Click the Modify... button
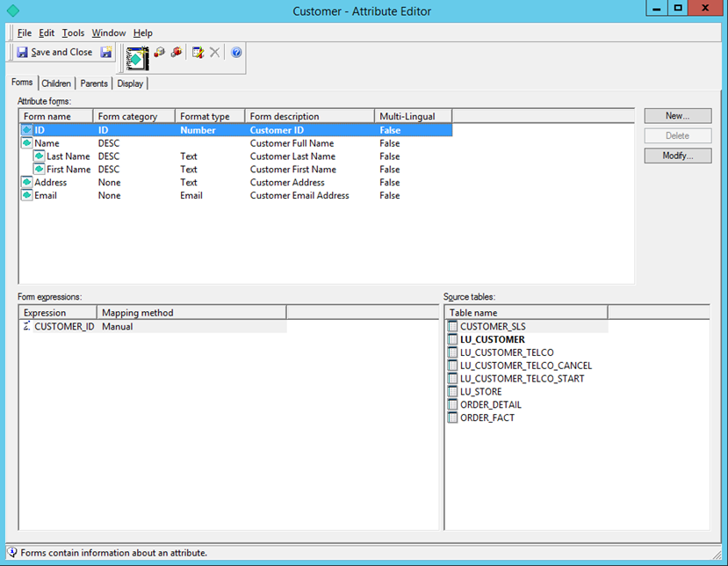This screenshot has height=566, width=728. click(x=677, y=156)
